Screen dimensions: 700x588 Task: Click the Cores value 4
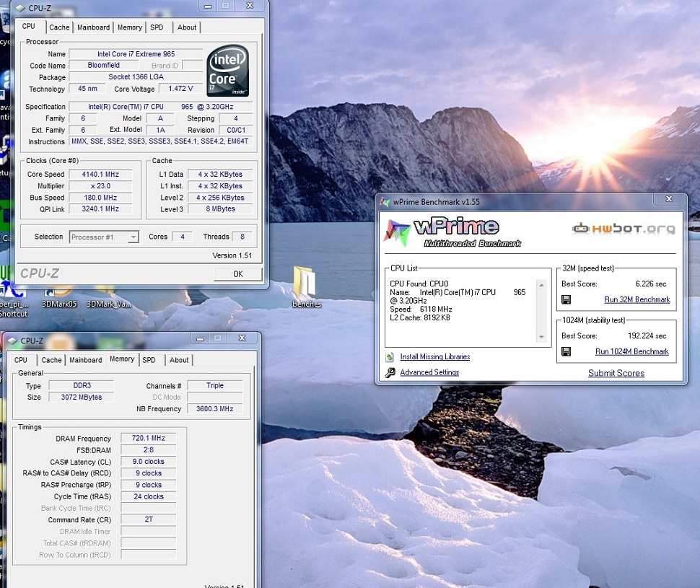click(x=183, y=237)
